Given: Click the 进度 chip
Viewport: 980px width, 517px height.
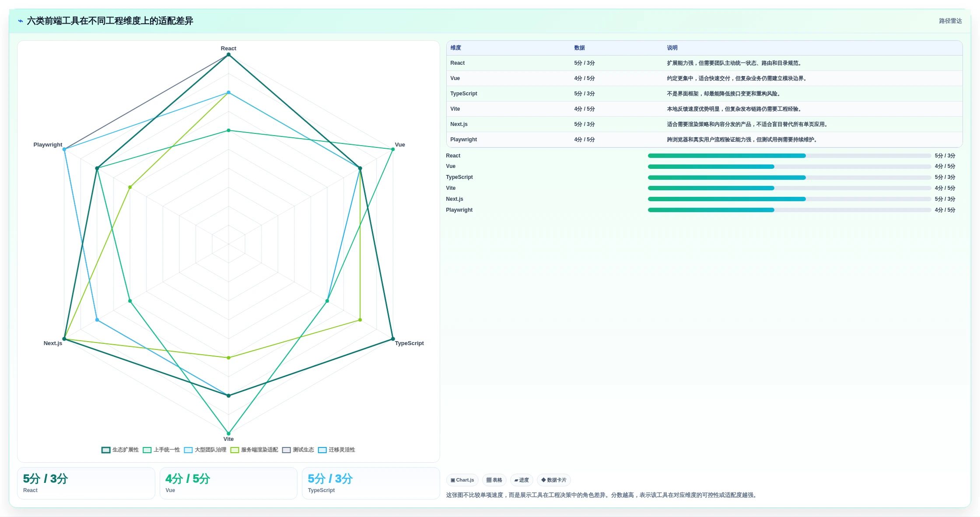Looking at the screenshot, I should 521,480.
